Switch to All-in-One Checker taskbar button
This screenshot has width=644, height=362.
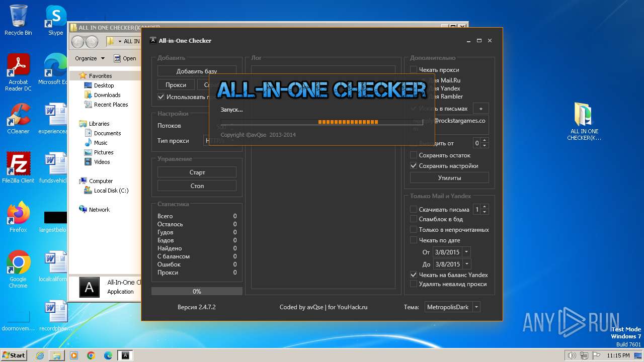point(125,355)
